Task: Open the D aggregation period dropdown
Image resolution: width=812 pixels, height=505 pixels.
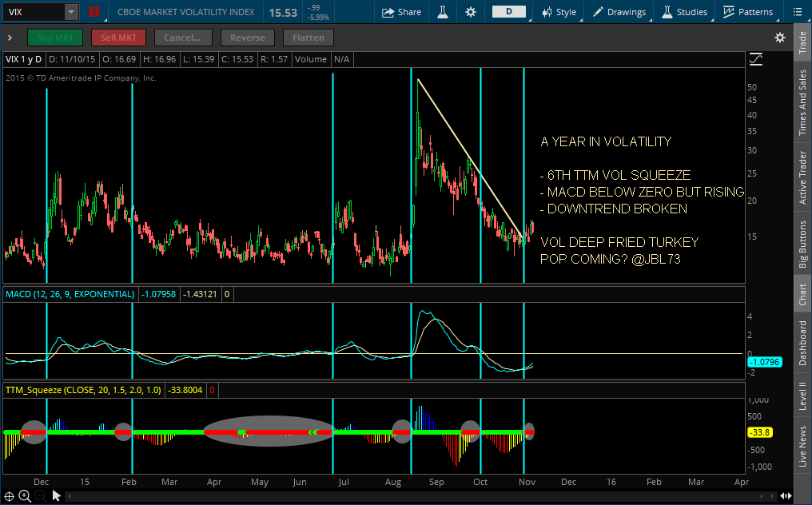Action: 509,12
